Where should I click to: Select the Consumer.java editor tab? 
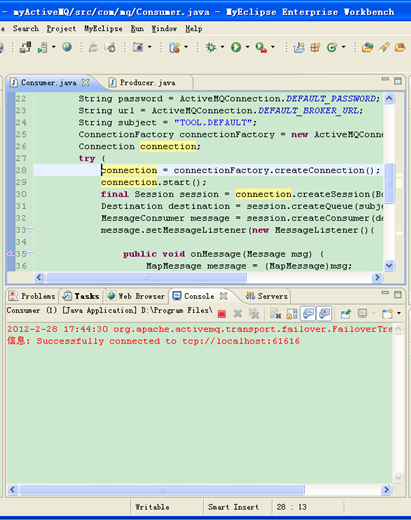coord(48,83)
